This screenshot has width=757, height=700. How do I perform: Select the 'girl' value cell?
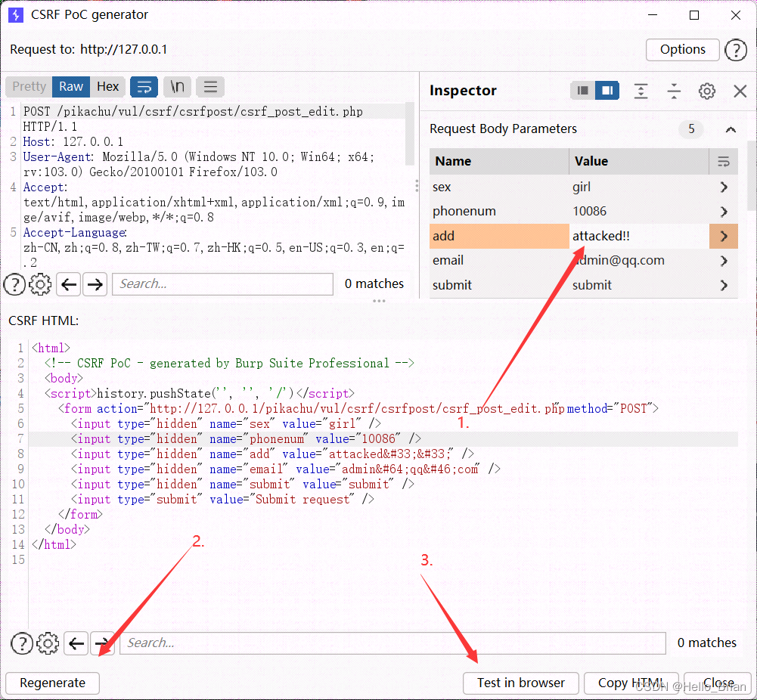[639, 187]
